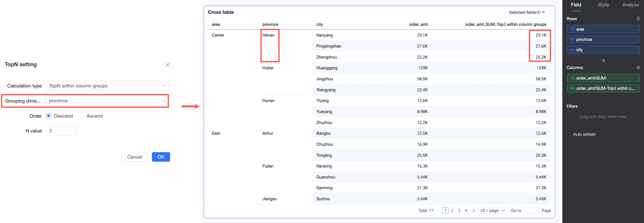The height and width of the screenshot is (223, 644).
Task: Switch to the Style tab
Action: point(603,5)
